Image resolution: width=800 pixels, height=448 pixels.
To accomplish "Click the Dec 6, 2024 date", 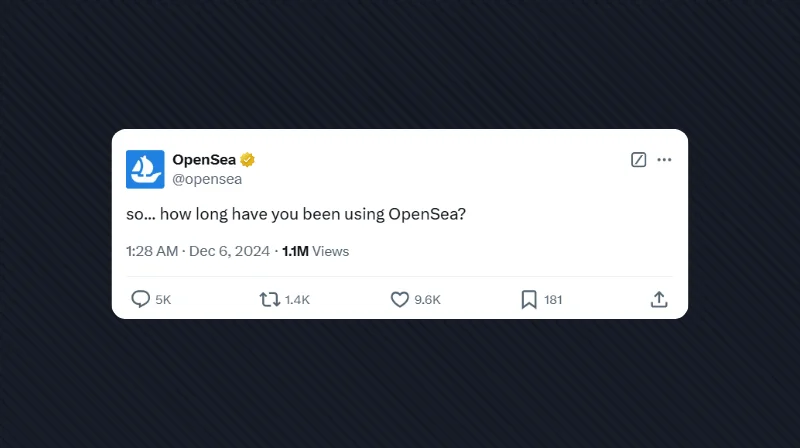I will (229, 251).
